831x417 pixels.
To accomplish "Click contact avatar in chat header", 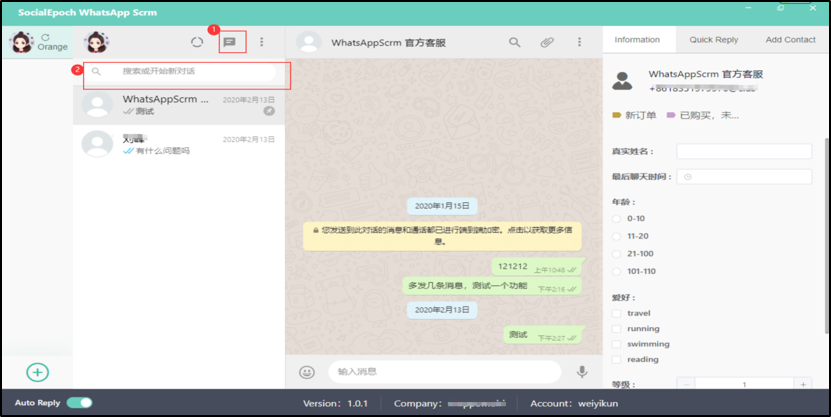I will click(309, 42).
